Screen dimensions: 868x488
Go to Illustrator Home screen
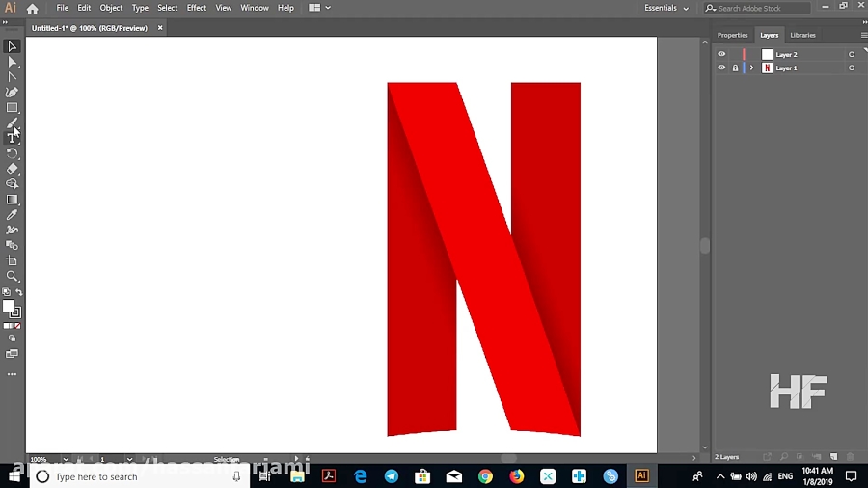[32, 9]
